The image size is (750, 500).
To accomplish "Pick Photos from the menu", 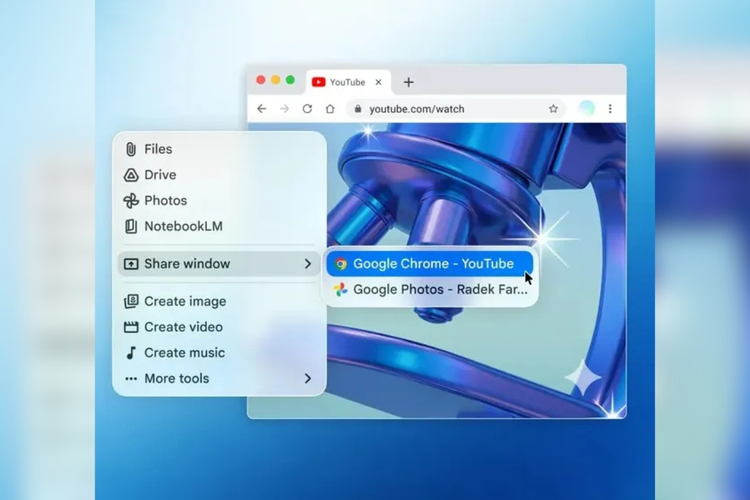I will click(x=165, y=201).
